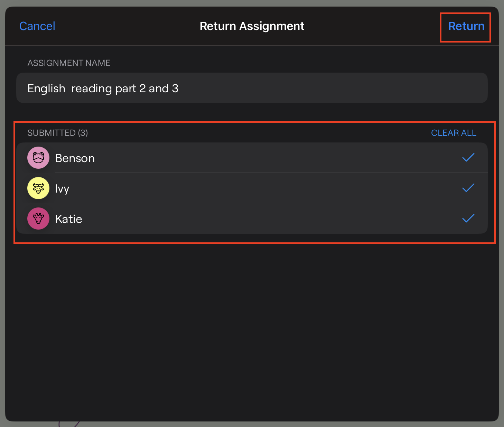
Task: Place cursor after "2 and 3" text
Action: pyautogui.click(x=179, y=89)
